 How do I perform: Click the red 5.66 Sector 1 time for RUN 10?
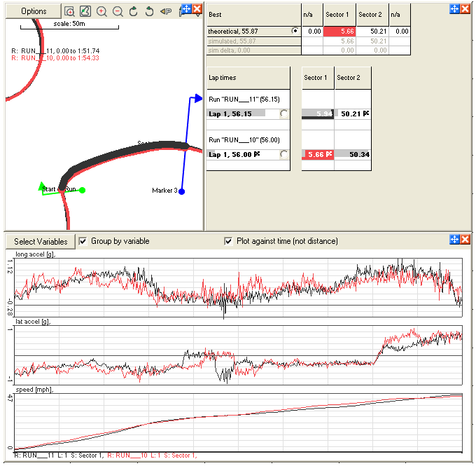pyautogui.click(x=317, y=154)
